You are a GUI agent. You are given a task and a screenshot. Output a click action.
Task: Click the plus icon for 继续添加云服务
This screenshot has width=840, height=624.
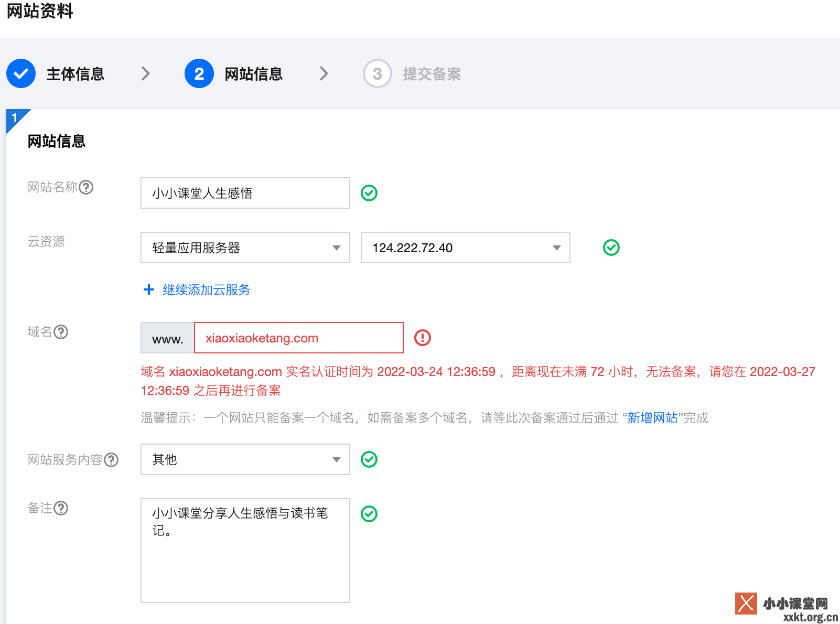coord(149,289)
